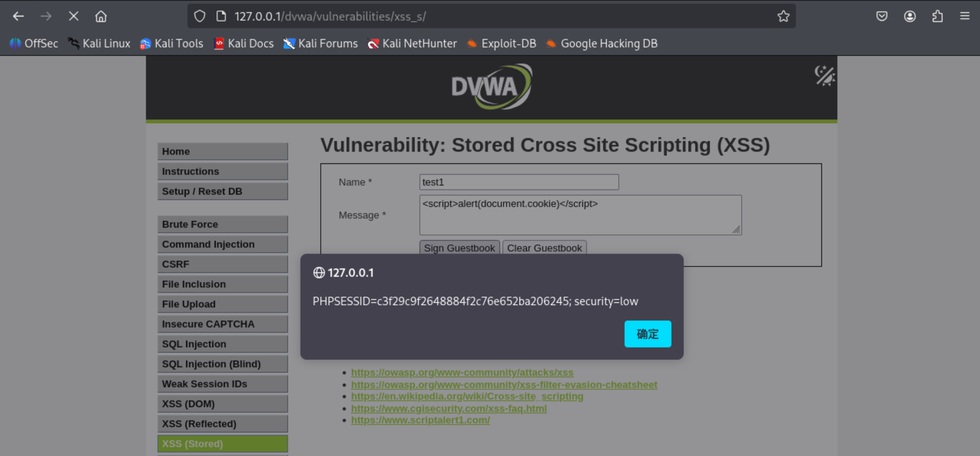
Task: Open SQL Injection menu item
Action: (x=222, y=344)
